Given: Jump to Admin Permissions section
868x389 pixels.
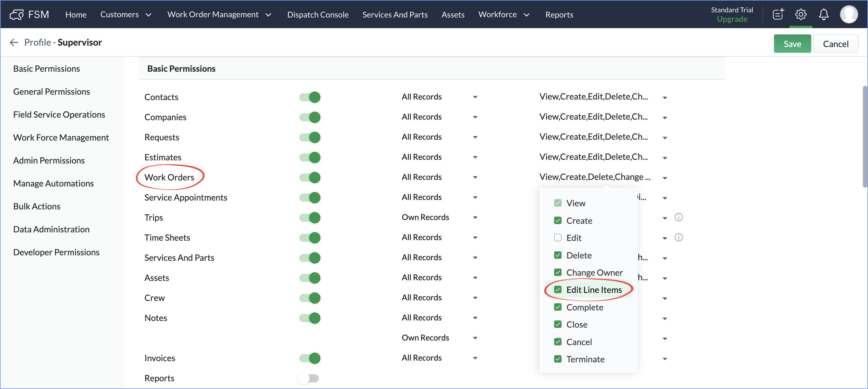Looking at the screenshot, I should tap(49, 160).
